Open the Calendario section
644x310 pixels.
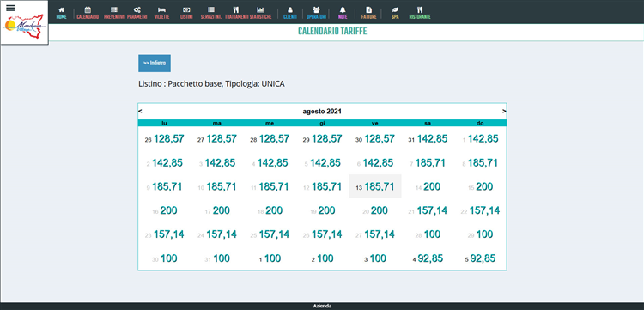[x=88, y=13]
